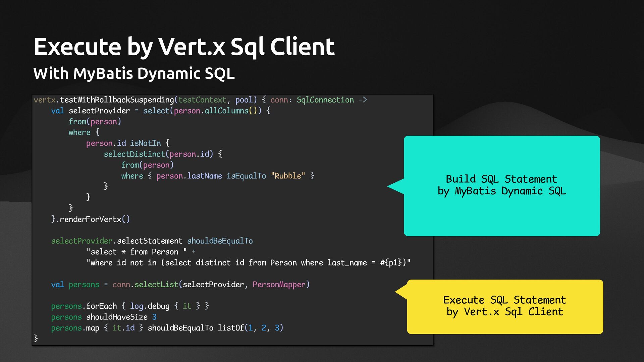Click the subtitle 'With MyBatis Dynamic SQL'

click(134, 73)
